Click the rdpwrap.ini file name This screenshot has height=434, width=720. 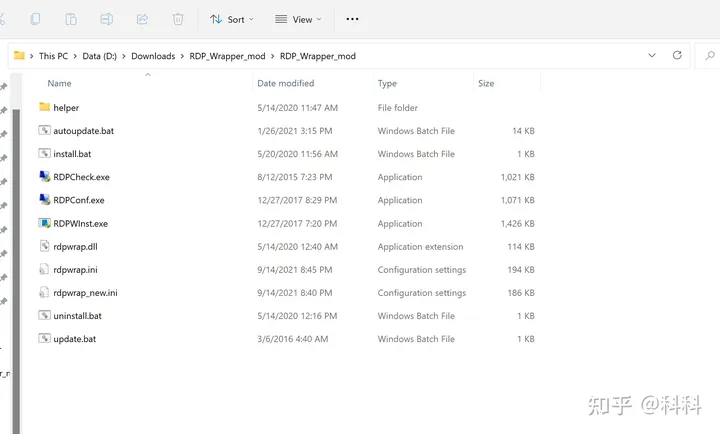click(x=75, y=270)
